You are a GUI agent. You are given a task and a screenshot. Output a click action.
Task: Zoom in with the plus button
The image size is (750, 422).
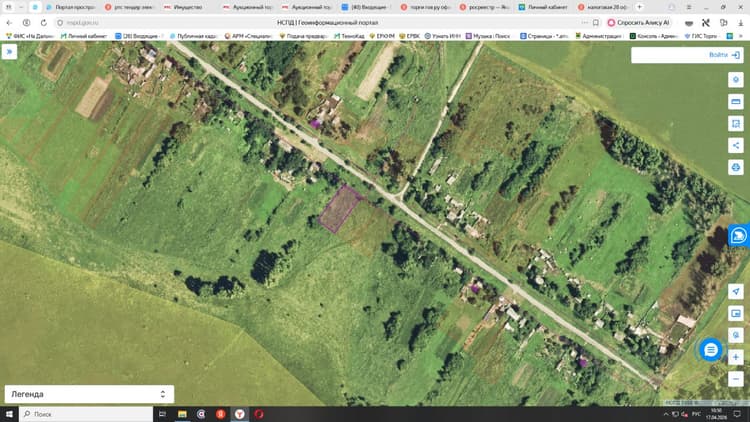tap(736, 357)
